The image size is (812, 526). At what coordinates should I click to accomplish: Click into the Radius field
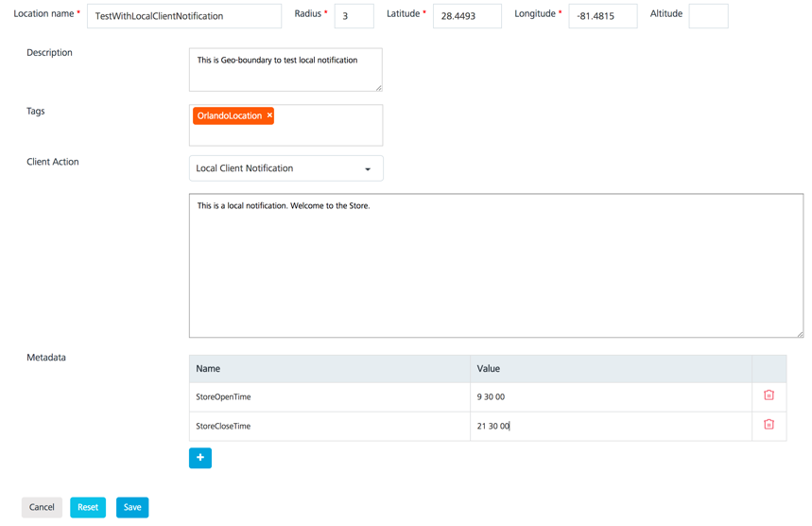354,16
